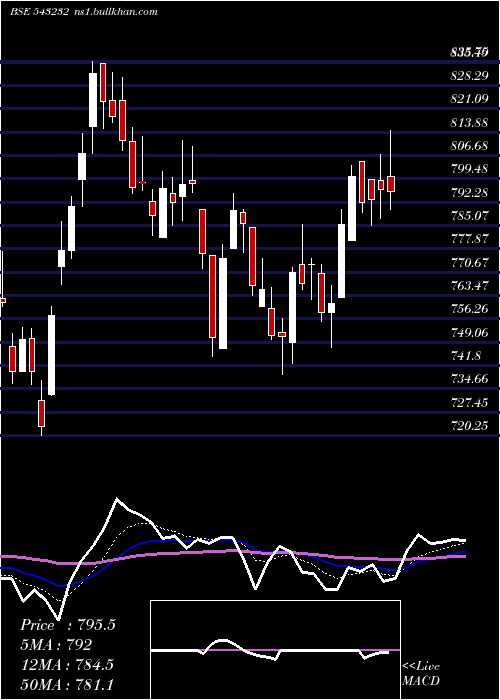Click the 5MA : 792 readout
500x700 pixels.
(x=56, y=645)
